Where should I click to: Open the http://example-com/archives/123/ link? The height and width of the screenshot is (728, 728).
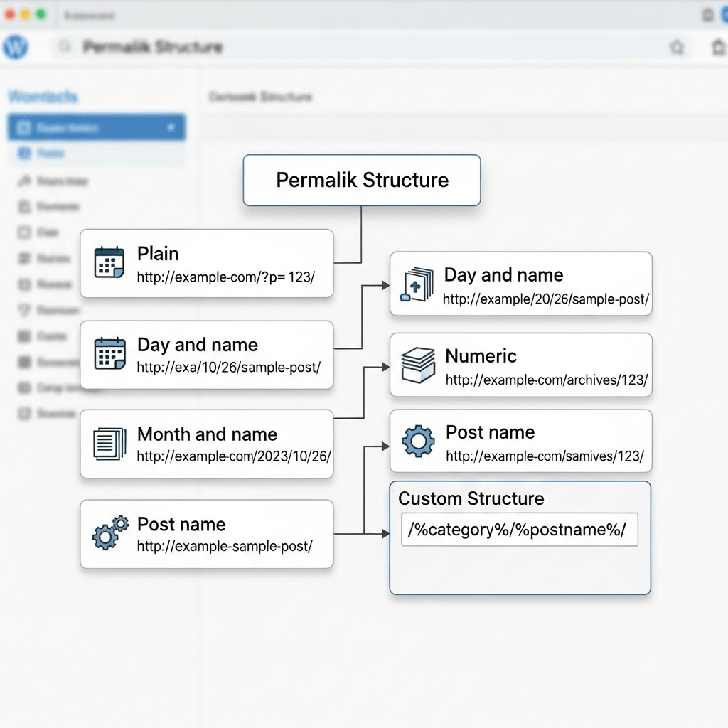point(546,380)
